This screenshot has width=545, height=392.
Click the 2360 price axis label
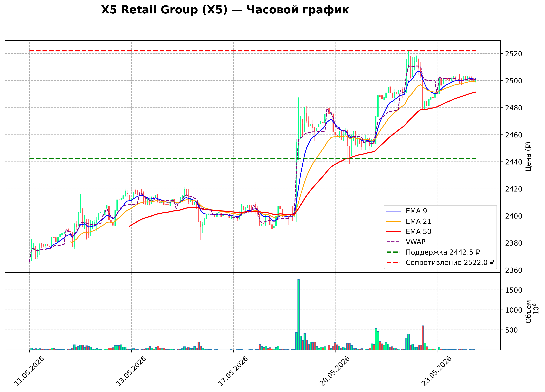pos(514,270)
